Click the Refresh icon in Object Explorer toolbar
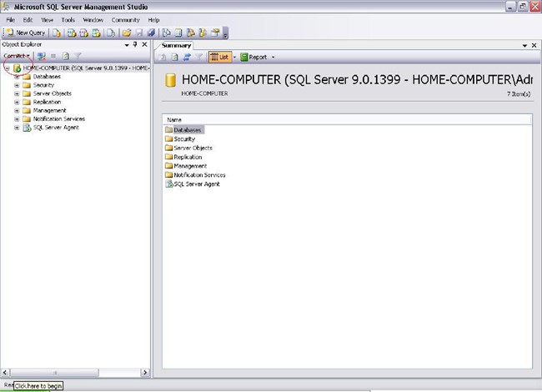542x392 pixels. click(66, 56)
